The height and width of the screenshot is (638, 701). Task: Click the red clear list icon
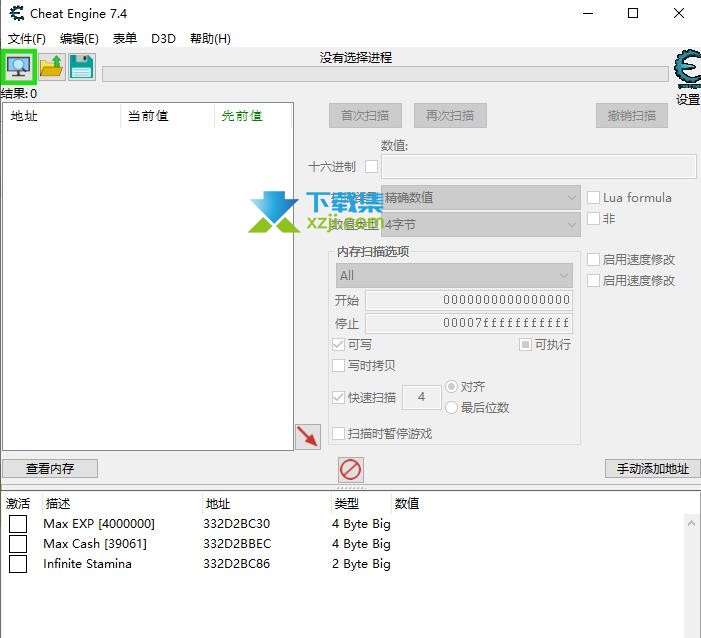350,469
